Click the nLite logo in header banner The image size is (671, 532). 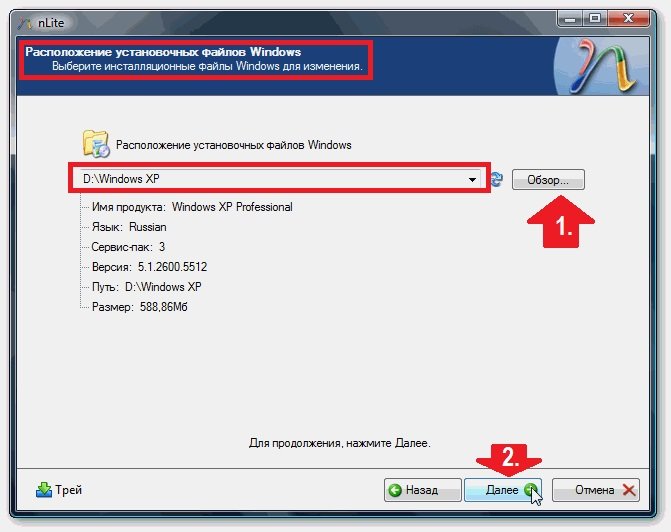[602, 66]
